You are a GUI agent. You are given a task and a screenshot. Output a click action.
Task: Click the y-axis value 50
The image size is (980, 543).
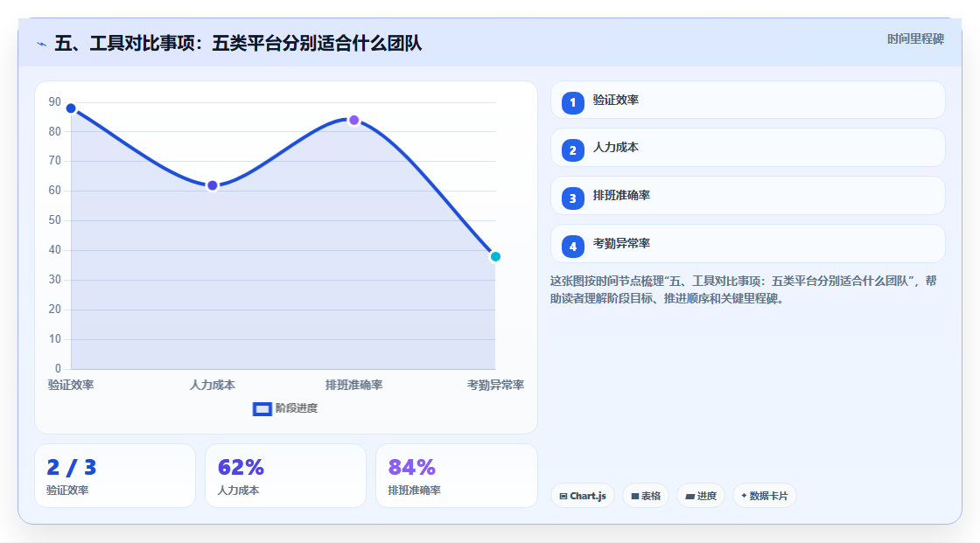(x=55, y=220)
